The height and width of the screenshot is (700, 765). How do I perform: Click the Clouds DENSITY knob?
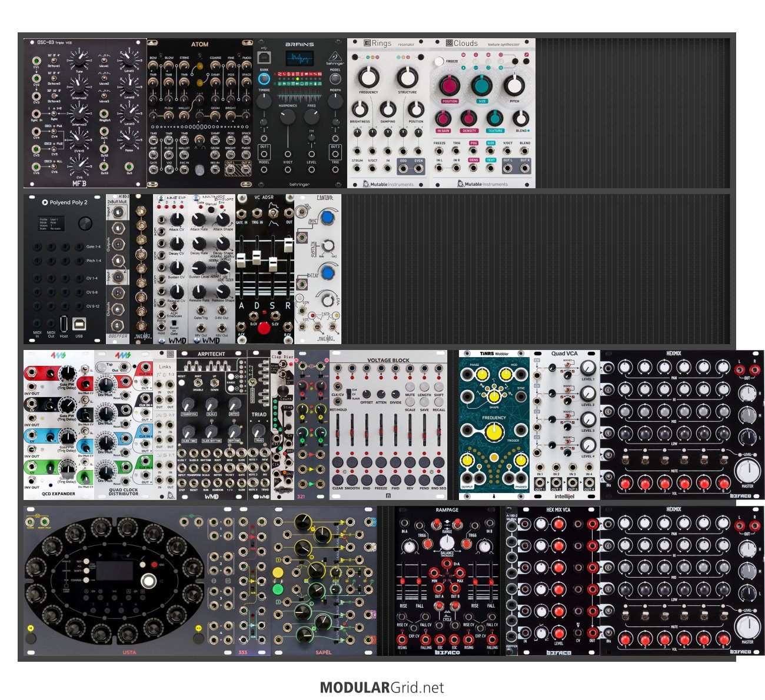point(469,118)
